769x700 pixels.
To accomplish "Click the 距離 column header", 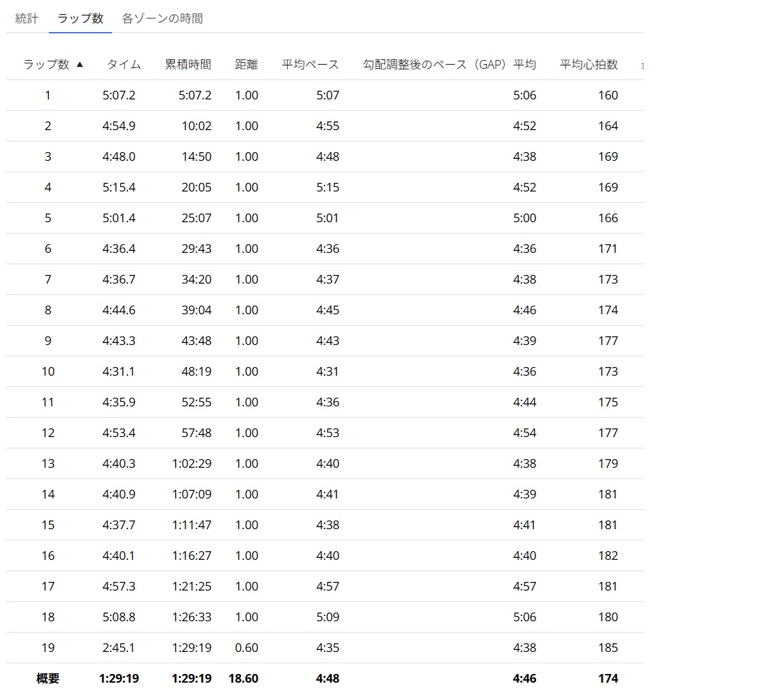I will [x=246, y=65].
